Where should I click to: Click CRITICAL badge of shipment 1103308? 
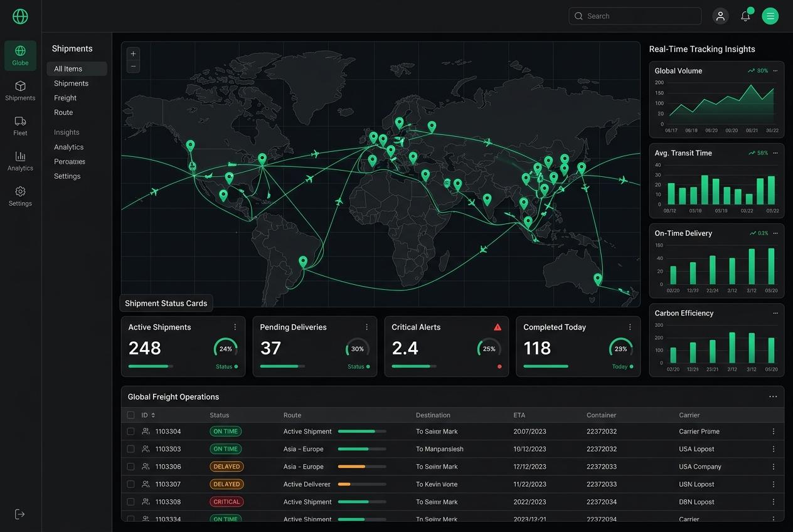tap(226, 502)
